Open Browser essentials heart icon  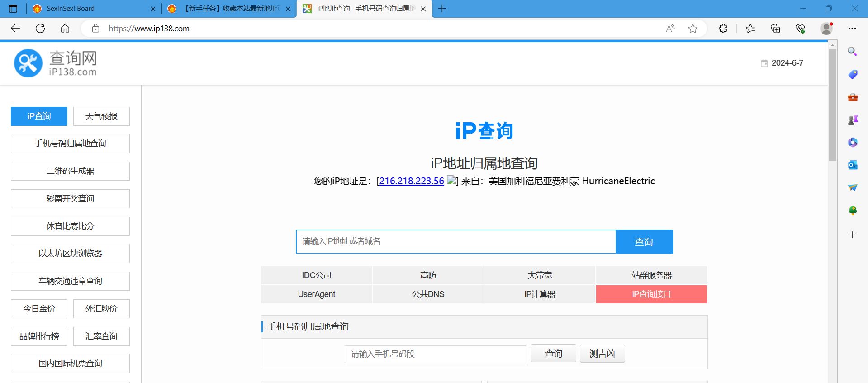800,29
